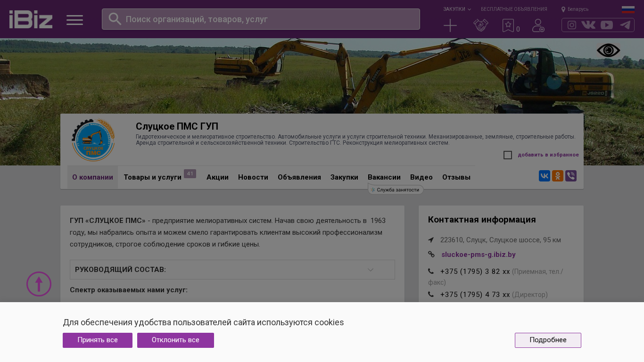Viewport: 644px width, 362px height.
Task: Share via Odnoklassniki orange icon
Action: click(557, 176)
